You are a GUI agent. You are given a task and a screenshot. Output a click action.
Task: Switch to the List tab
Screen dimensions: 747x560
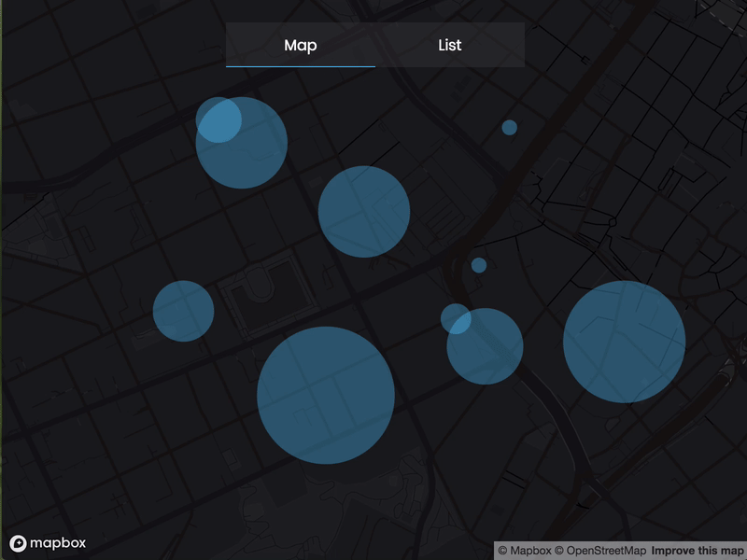[x=449, y=45]
